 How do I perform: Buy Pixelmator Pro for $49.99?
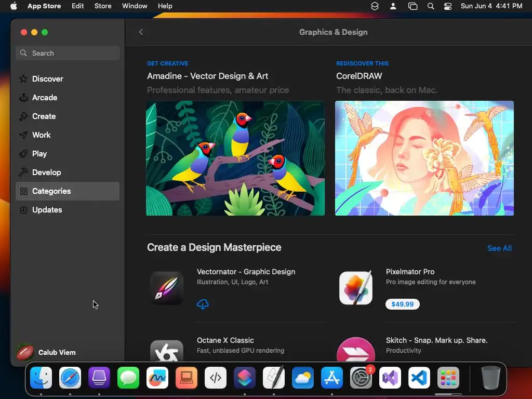pos(403,304)
